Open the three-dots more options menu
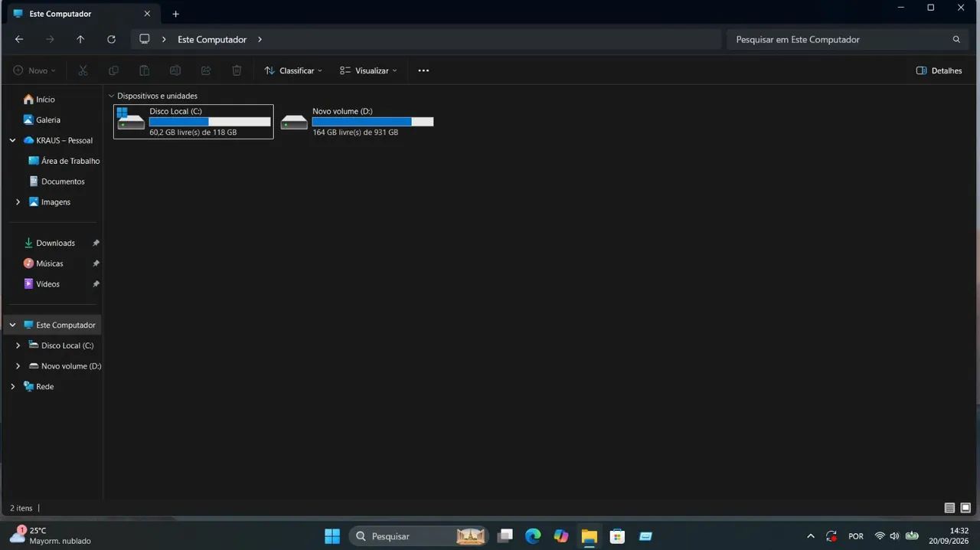The width and height of the screenshot is (980, 550). pyautogui.click(x=423, y=70)
